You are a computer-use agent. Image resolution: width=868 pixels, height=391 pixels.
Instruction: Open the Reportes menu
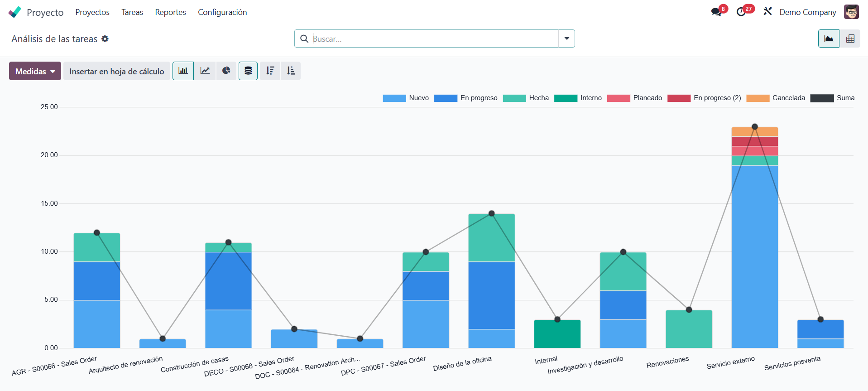tap(170, 12)
